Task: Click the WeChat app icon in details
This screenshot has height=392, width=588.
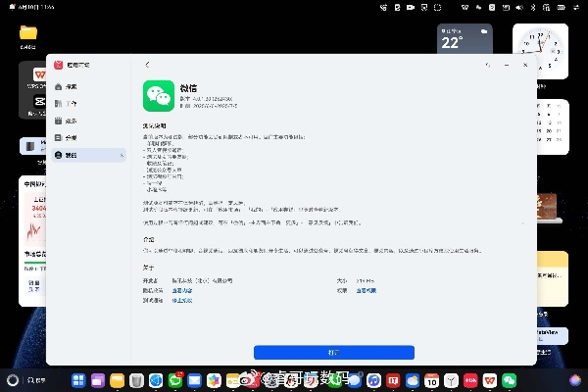Action: (x=158, y=95)
